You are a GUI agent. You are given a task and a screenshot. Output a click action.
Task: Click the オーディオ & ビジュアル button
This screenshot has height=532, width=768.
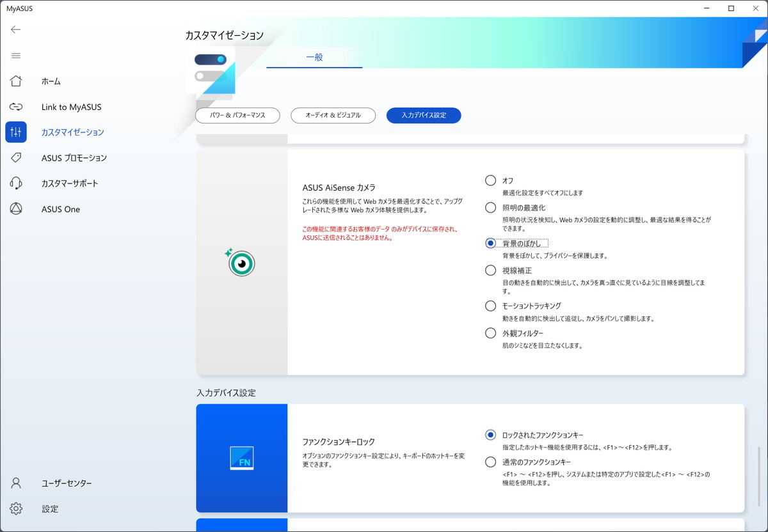click(x=333, y=116)
